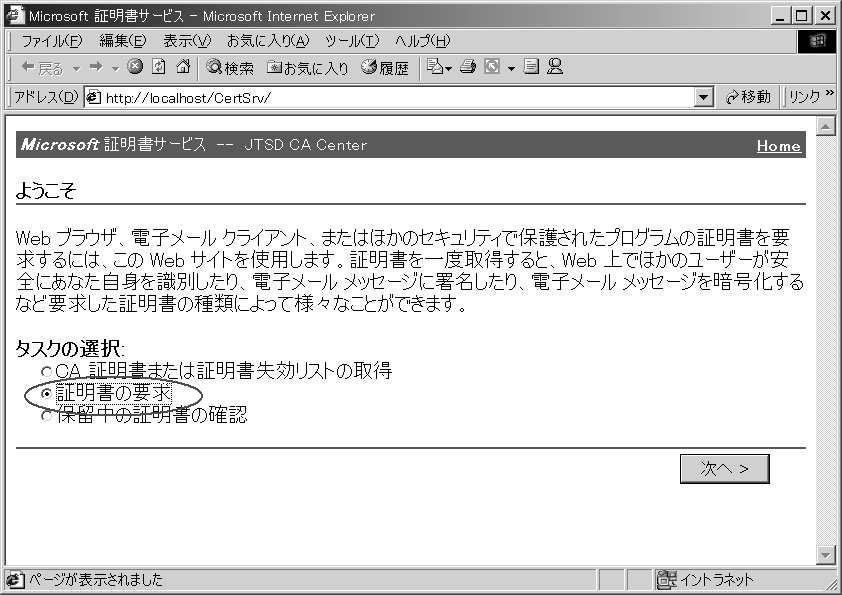Image resolution: width=842 pixels, height=595 pixels.
Task: Open the ファイル(F) menu
Action: click(x=52, y=41)
